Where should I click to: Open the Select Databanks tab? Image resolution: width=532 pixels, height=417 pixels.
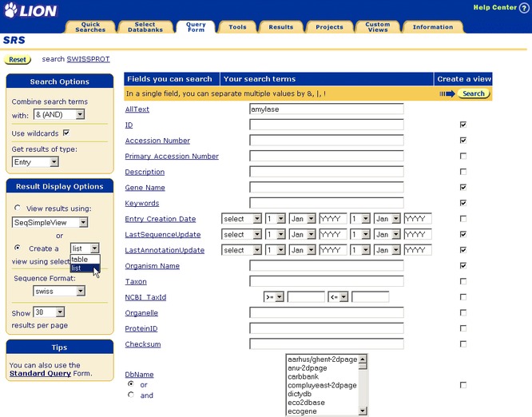pos(145,27)
